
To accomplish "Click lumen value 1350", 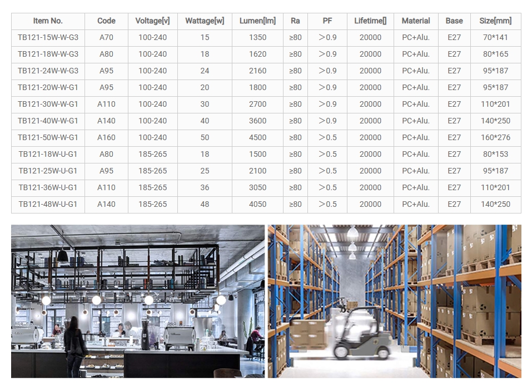I will pyautogui.click(x=257, y=38).
